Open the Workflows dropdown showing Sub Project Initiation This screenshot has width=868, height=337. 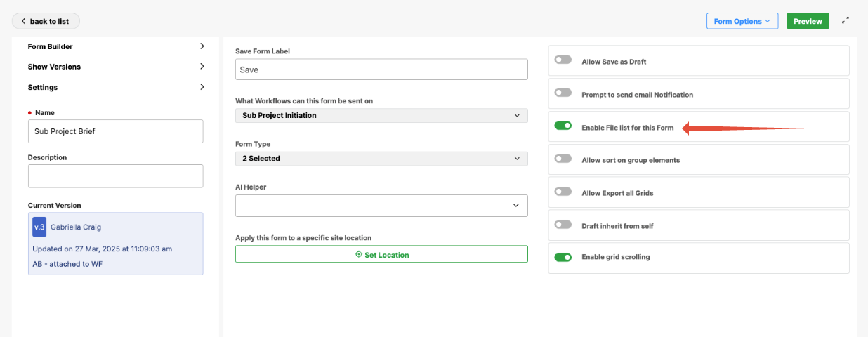click(x=381, y=115)
